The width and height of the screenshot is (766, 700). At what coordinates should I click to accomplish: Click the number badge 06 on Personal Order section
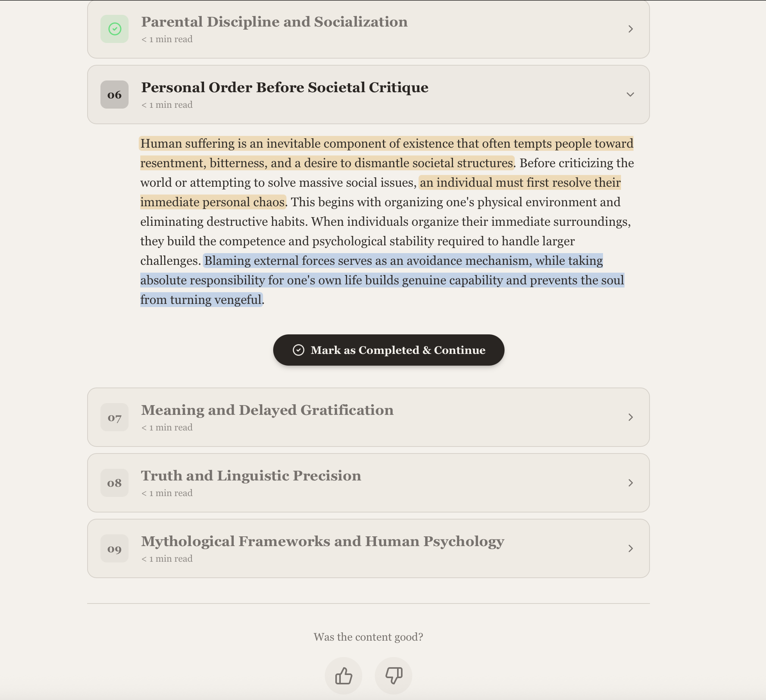tap(114, 94)
